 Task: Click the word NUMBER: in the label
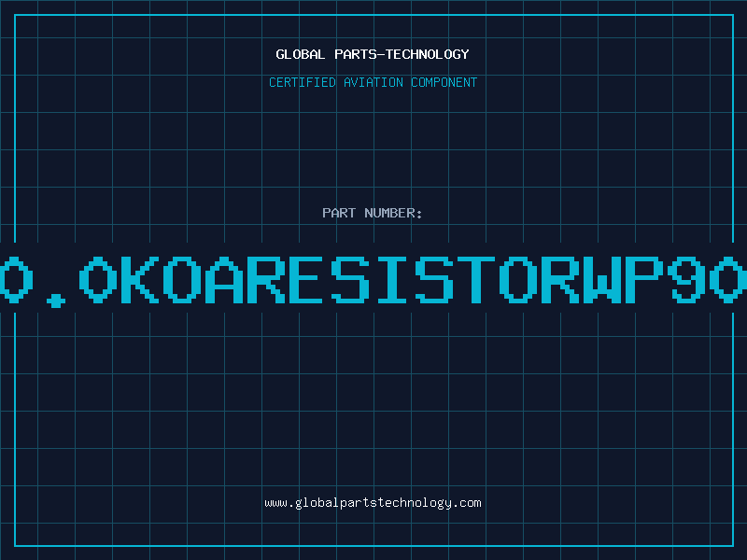click(x=393, y=213)
